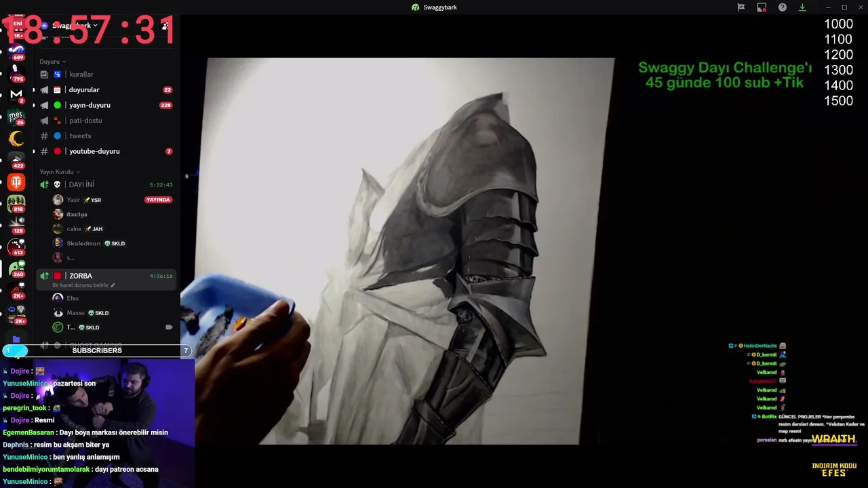Open the inbox icon with red dot
The image size is (868, 488).
[x=762, y=7]
